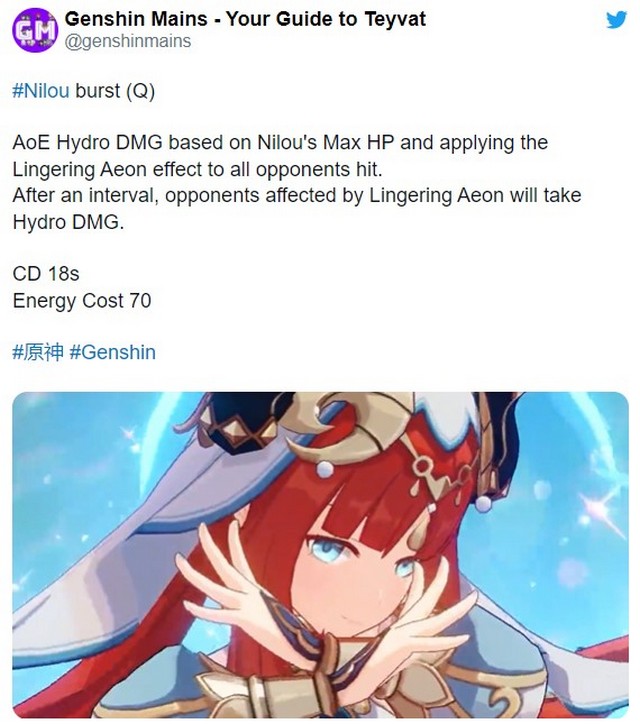640x724 pixels.
Task: Click the "After an interval" sentence
Action: pyautogui.click(x=297, y=195)
